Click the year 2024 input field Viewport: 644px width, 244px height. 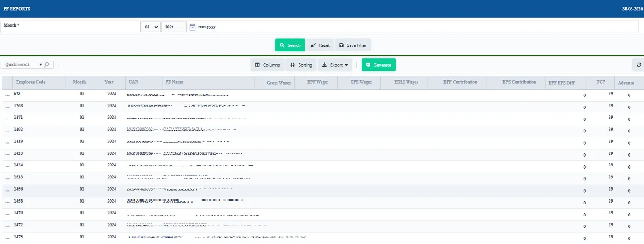click(x=174, y=27)
